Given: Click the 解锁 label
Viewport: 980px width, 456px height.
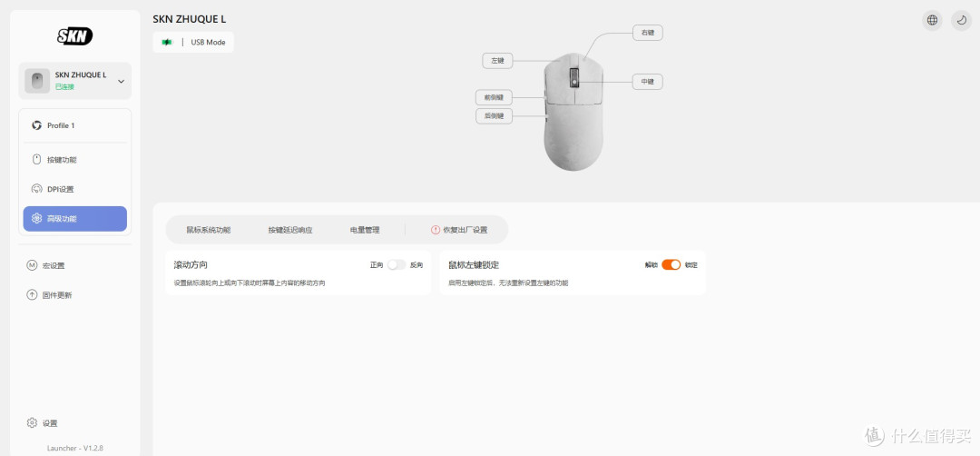Looking at the screenshot, I should (x=652, y=265).
